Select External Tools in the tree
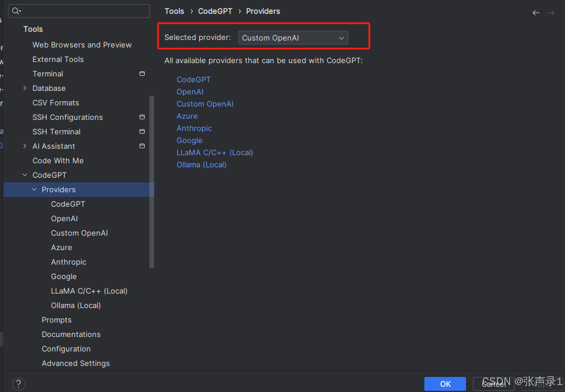565x392 pixels. tap(58, 59)
